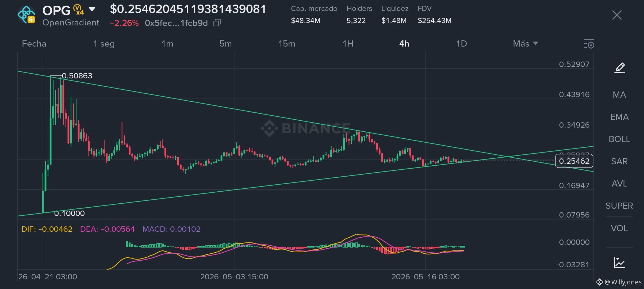This screenshot has width=644, height=289.
Task: Click the $1.48M Liquidez value
Action: [394, 21]
